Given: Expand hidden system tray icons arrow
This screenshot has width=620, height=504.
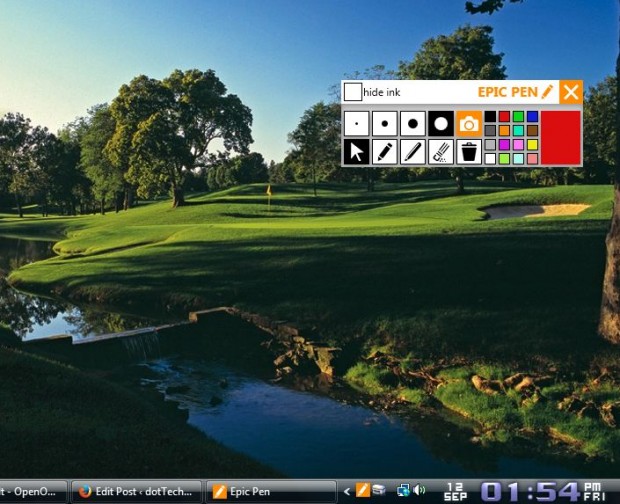Looking at the screenshot, I should coord(347,491).
